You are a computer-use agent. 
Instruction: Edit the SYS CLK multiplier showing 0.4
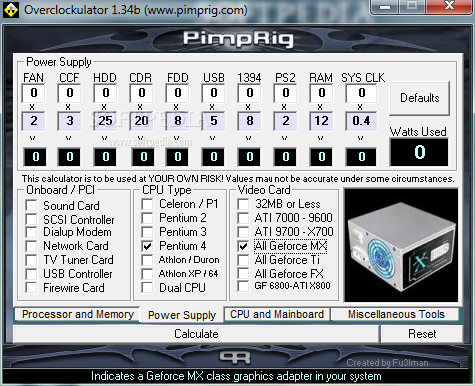(361, 121)
